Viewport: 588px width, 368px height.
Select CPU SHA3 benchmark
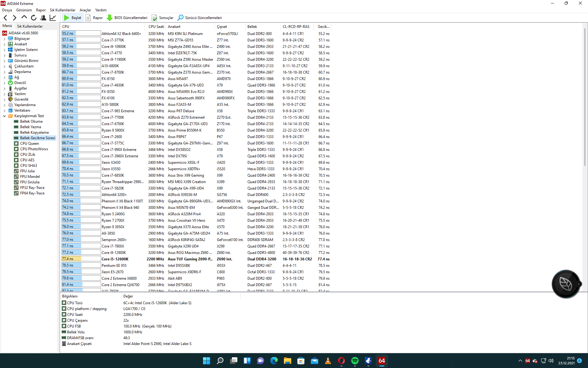[28, 166]
